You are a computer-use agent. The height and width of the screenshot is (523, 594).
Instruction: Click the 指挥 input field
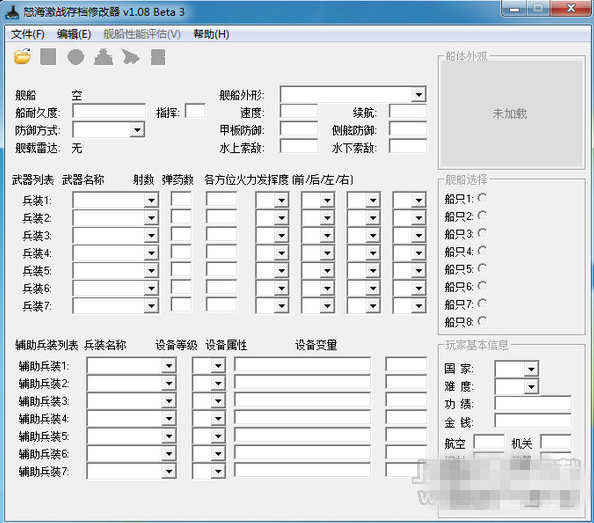click(195, 111)
